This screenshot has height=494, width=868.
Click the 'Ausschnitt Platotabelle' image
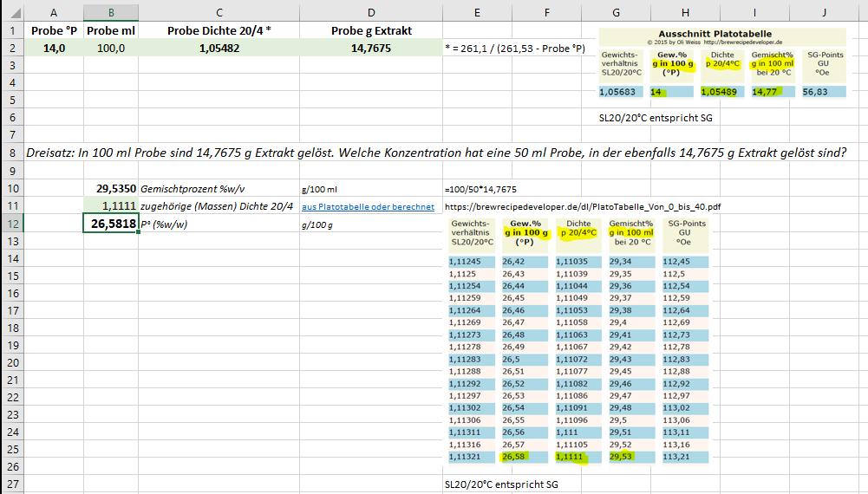coord(722,63)
